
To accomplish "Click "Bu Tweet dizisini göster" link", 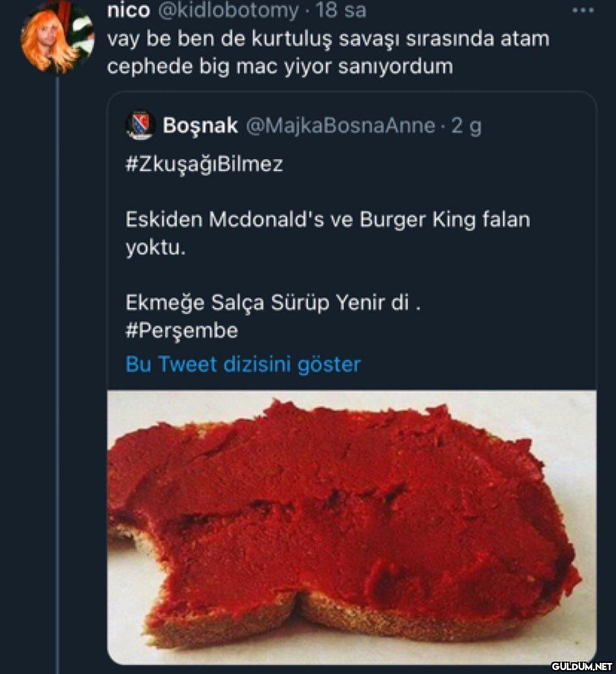I will (243, 364).
